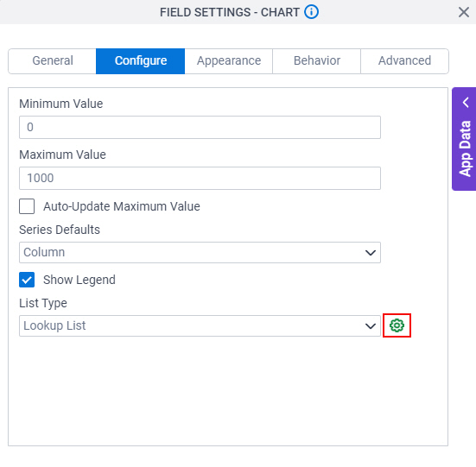Image resolution: width=476 pixels, height=467 pixels.
Task: Open the Advanced tab
Action: pos(404,61)
